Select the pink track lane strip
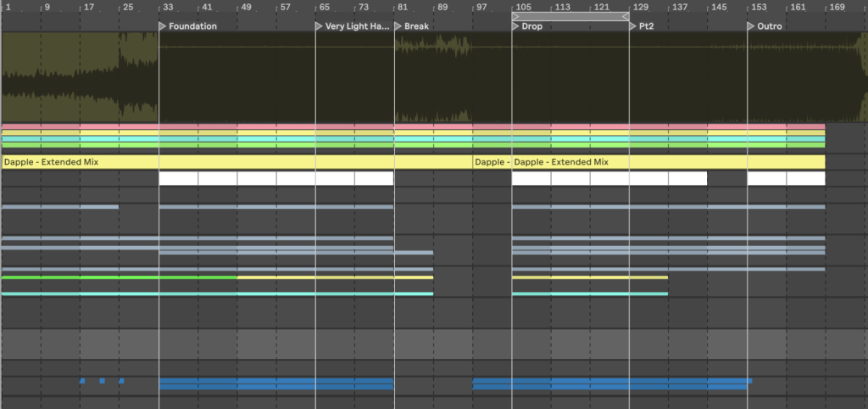 click(413, 126)
